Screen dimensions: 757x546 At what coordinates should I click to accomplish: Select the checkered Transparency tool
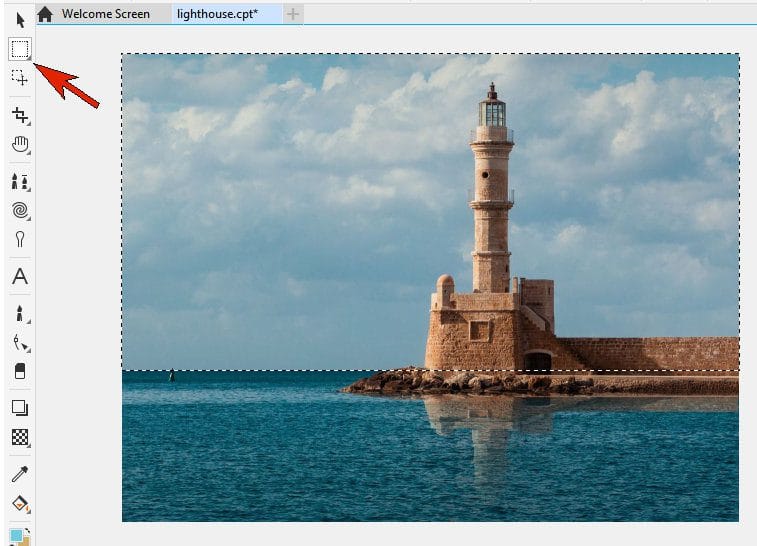[20, 437]
